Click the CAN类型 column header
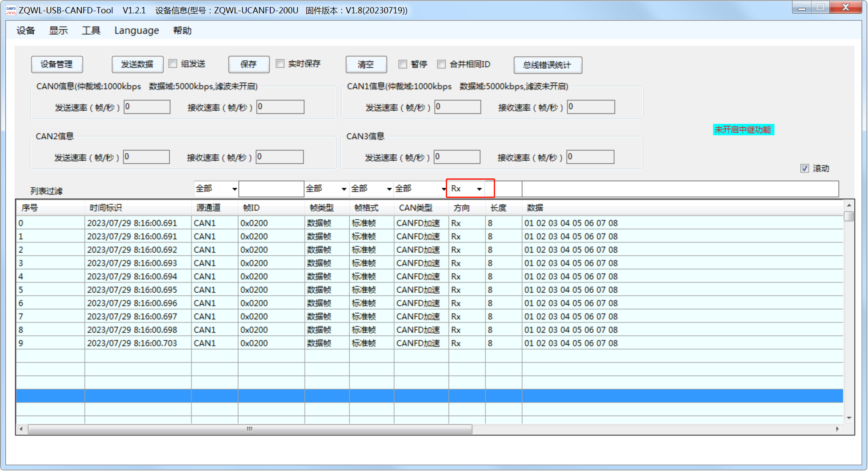This screenshot has width=868, height=472. click(x=421, y=208)
